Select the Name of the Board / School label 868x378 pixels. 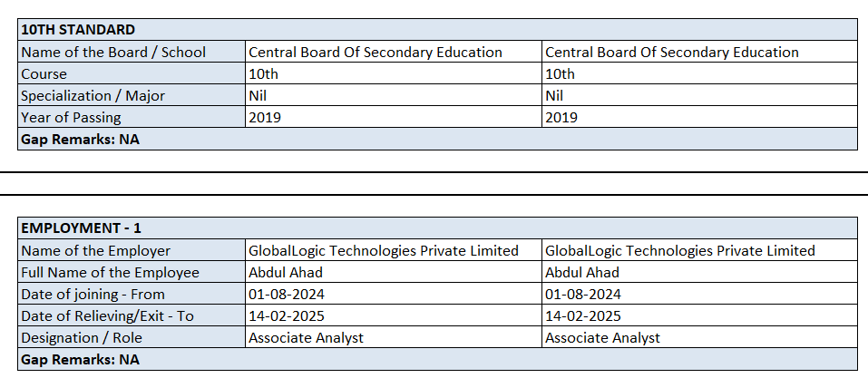pos(113,52)
